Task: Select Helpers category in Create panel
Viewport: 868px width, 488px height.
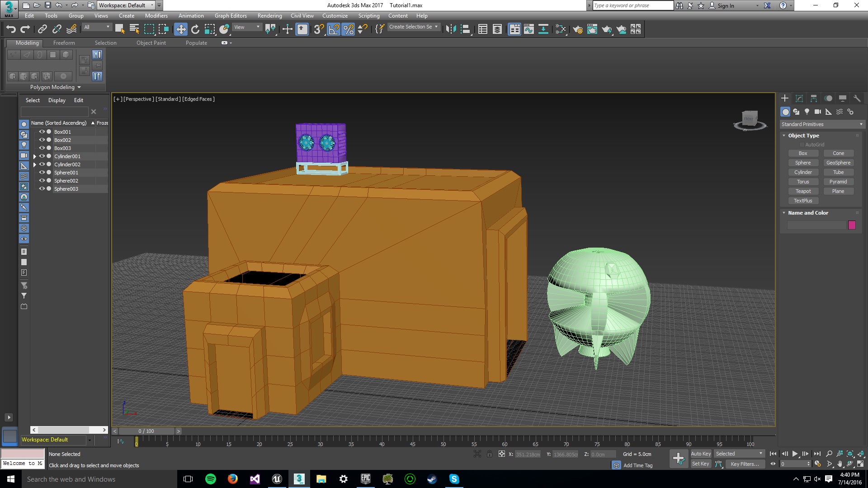Action: [x=829, y=112]
